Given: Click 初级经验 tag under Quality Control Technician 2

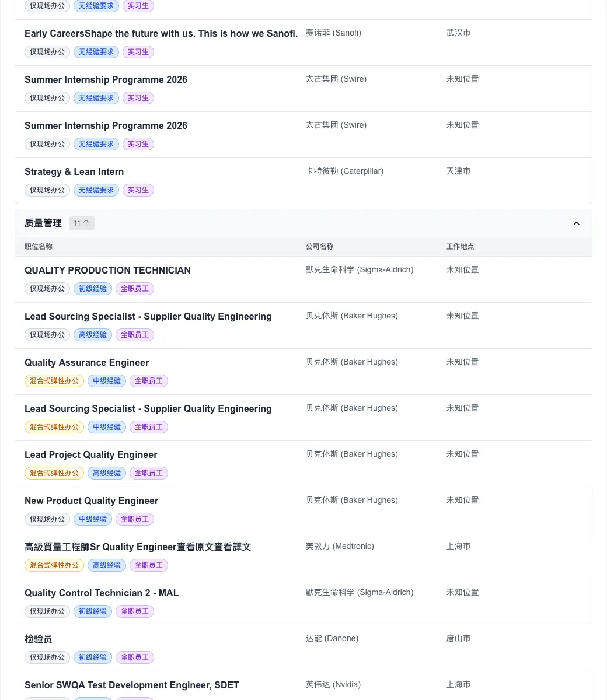Looking at the screenshot, I should [x=93, y=611].
